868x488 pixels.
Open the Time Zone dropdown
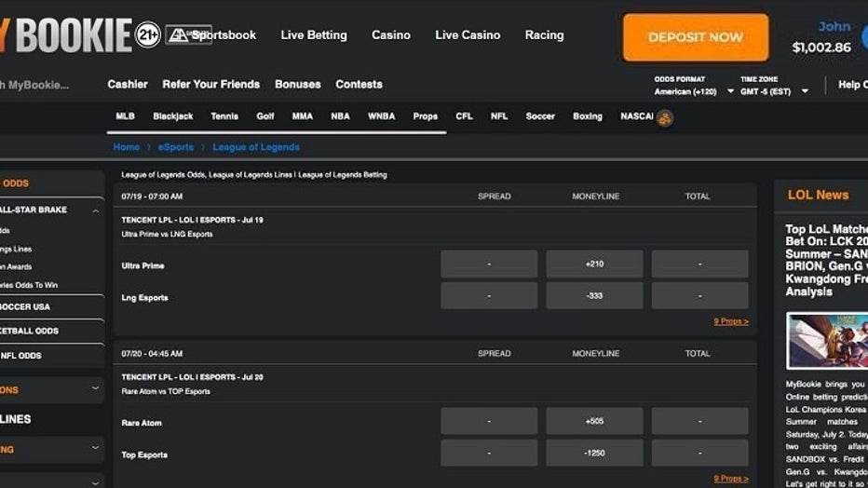(x=775, y=91)
